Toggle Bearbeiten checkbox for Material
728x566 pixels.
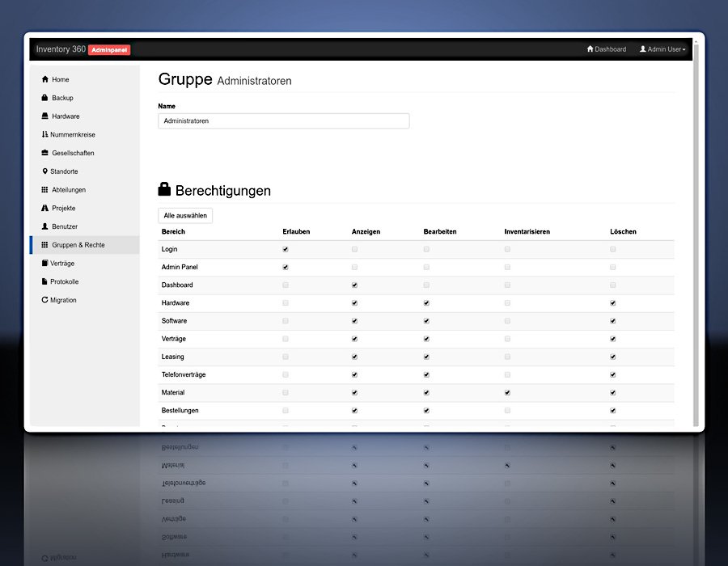[x=426, y=392]
